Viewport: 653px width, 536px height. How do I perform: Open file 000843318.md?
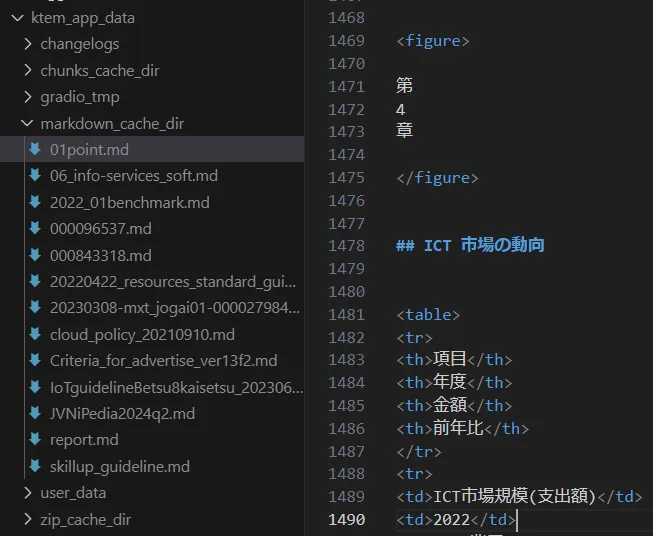[100, 255]
